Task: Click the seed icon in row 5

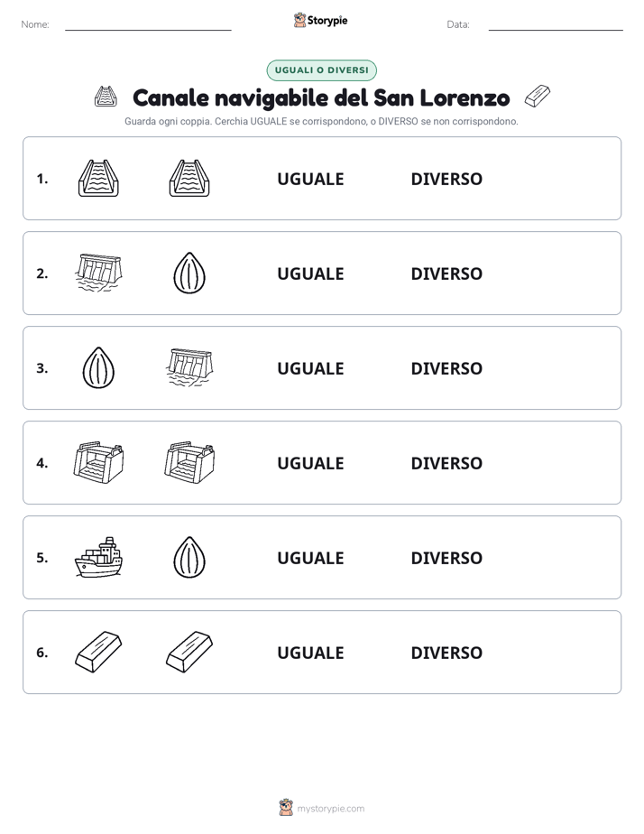Action: point(189,558)
